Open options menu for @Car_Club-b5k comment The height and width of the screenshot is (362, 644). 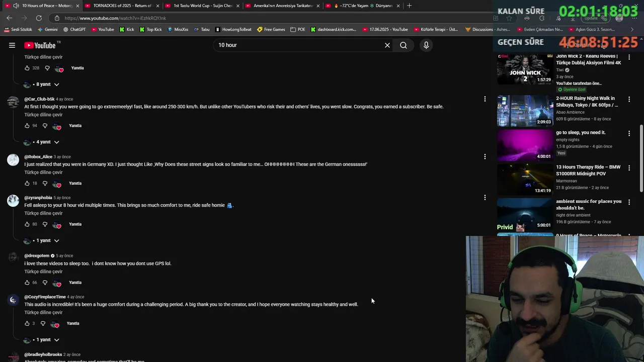[485, 99]
